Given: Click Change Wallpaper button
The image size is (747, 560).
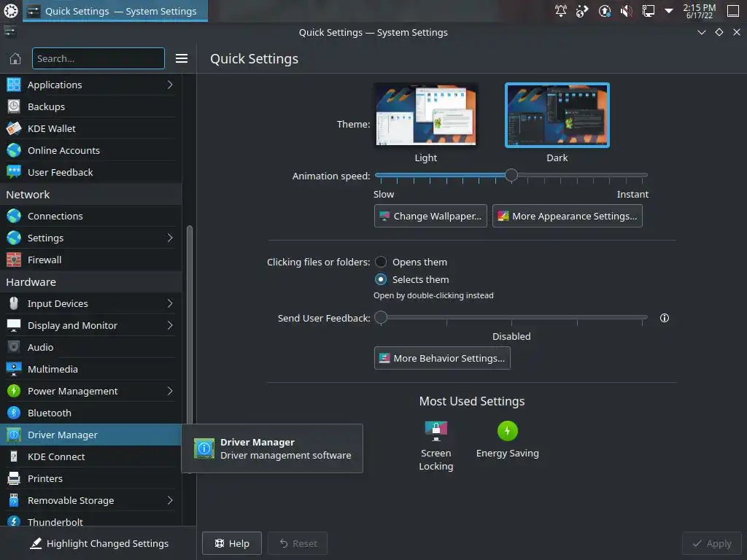Looking at the screenshot, I should pos(430,216).
